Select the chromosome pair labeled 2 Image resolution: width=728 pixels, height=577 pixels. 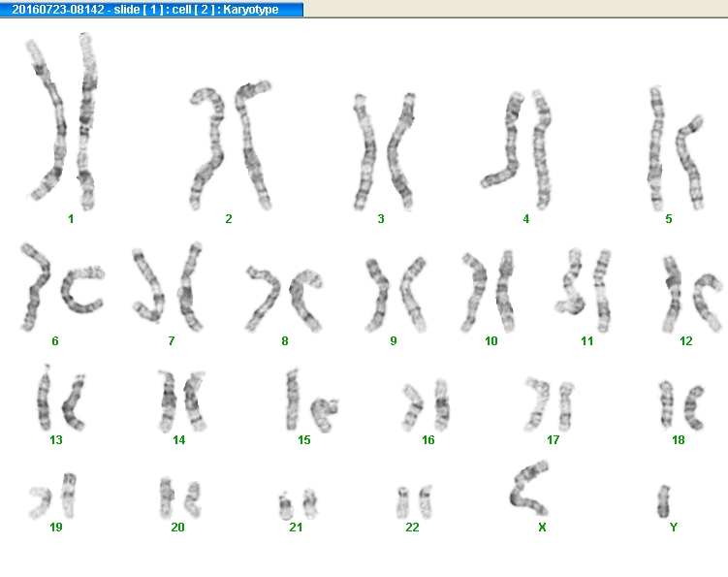point(231,145)
